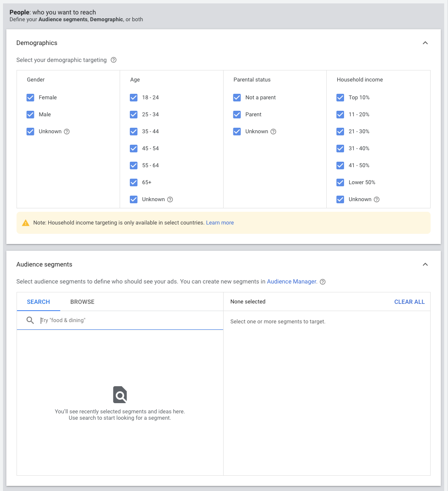
Task: Collapse the Demographics section
Action: (425, 43)
